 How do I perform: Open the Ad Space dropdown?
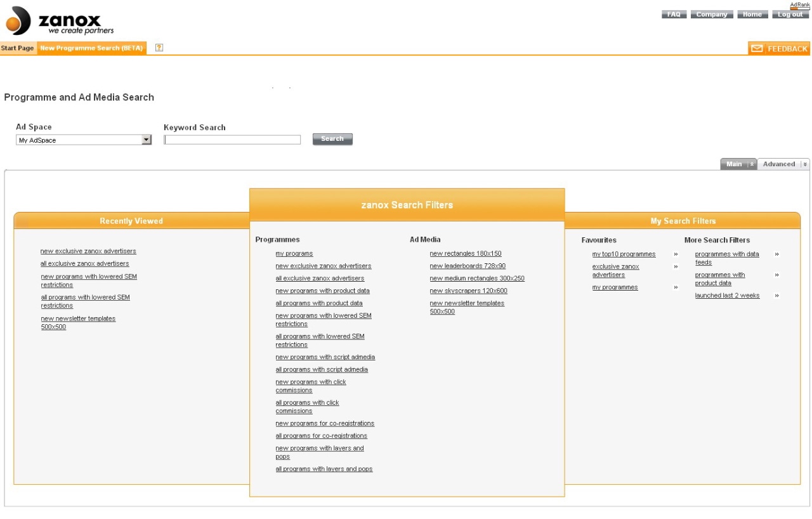(x=84, y=140)
